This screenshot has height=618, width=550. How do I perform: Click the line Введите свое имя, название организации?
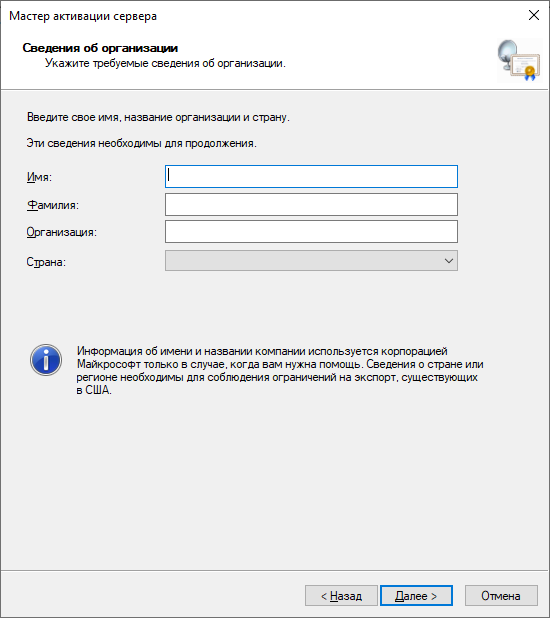(158, 117)
